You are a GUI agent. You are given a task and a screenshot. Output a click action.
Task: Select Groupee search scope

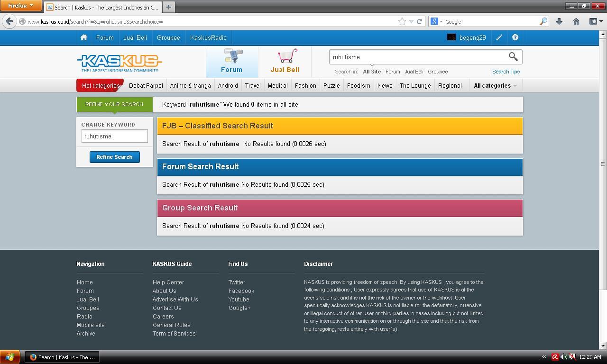click(x=438, y=72)
